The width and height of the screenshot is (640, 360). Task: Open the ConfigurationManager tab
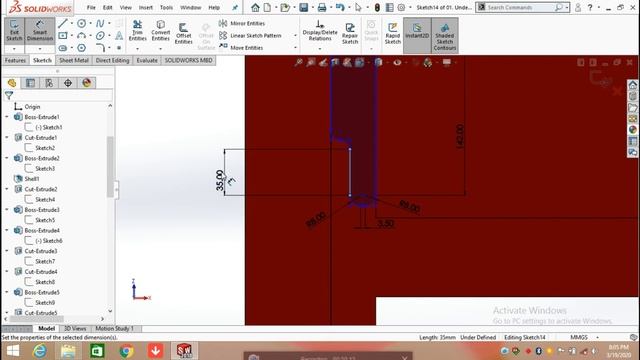[49, 83]
